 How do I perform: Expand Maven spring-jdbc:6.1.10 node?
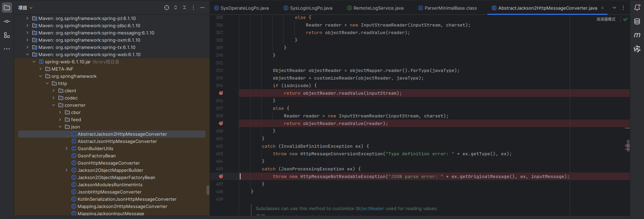(27, 25)
